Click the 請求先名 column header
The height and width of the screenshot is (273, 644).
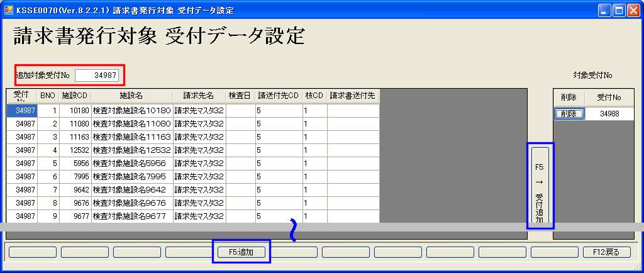(x=198, y=96)
